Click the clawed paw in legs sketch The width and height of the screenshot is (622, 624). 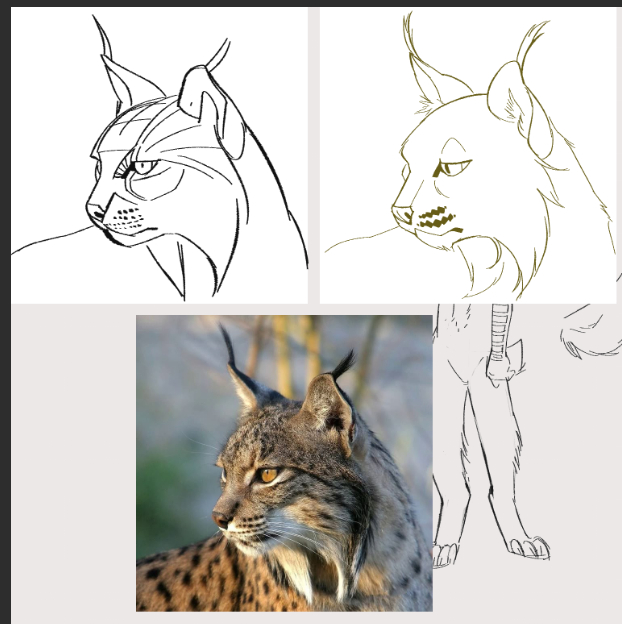(529, 547)
